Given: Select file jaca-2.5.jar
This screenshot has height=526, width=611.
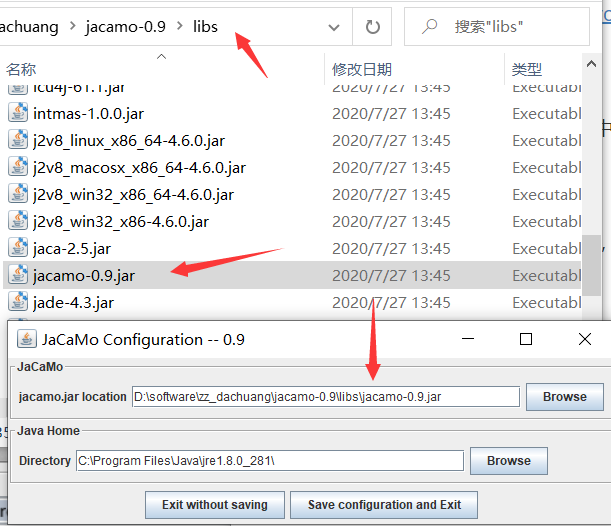Looking at the screenshot, I should (x=72, y=249).
